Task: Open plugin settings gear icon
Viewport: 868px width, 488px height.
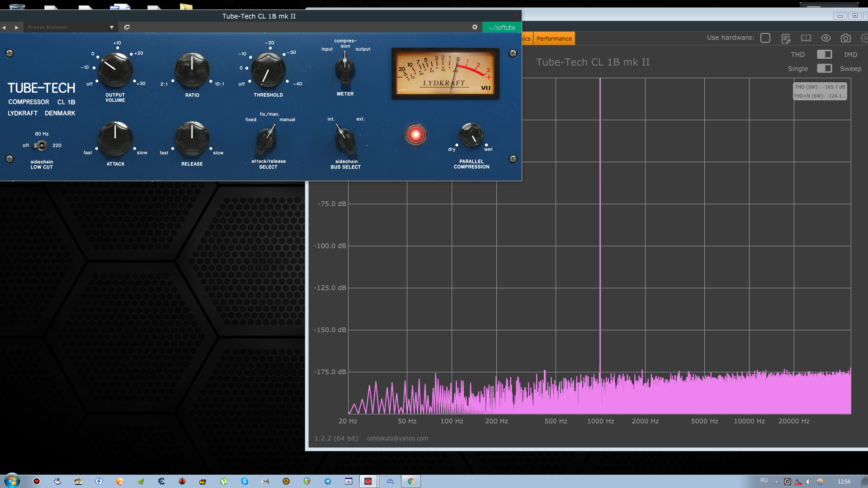Action: [475, 27]
